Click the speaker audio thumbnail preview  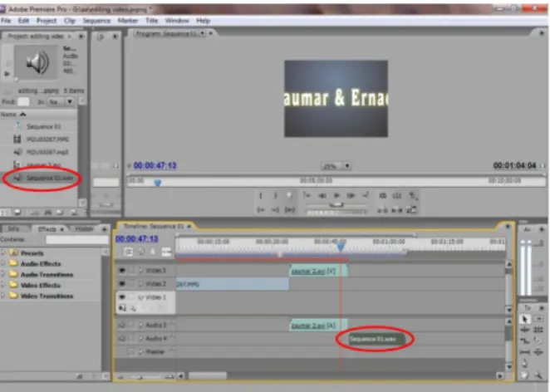tap(36, 62)
